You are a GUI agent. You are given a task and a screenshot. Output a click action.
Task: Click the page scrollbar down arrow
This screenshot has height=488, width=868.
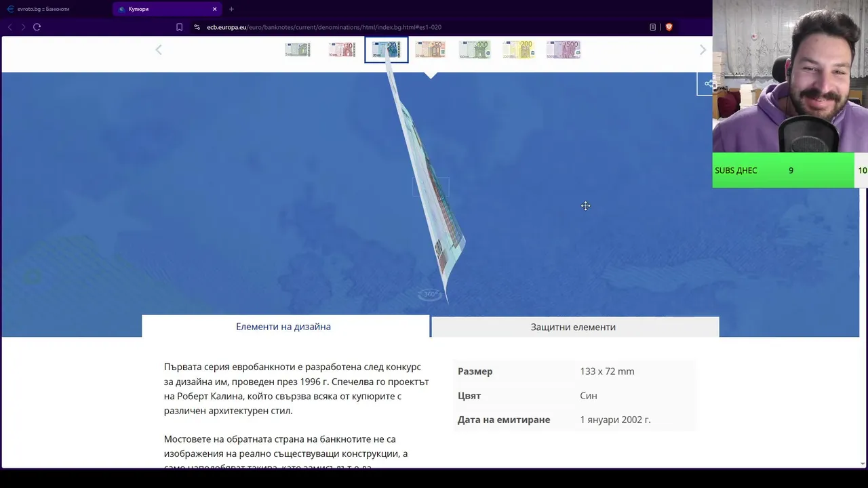(863, 464)
